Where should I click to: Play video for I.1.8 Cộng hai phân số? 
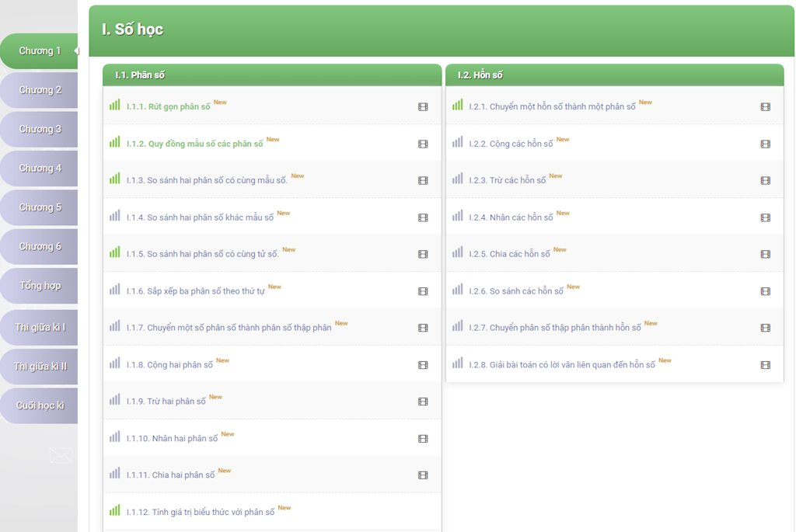423,365
